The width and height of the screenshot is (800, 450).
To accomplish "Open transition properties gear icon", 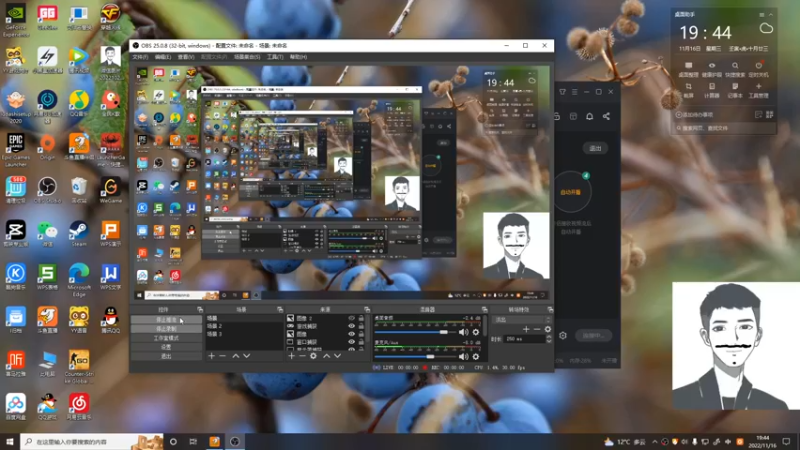I will 548,329.
